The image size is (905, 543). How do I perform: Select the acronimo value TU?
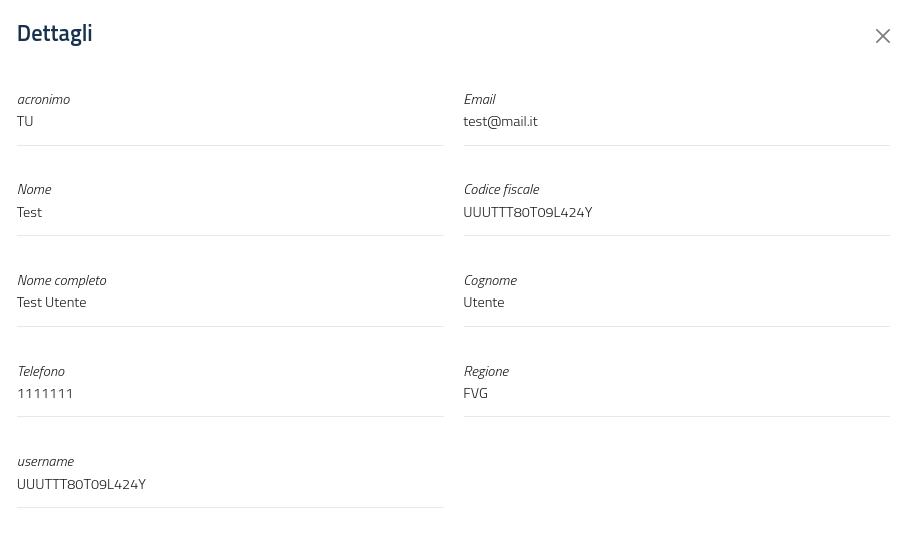pyautogui.click(x=25, y=121)
